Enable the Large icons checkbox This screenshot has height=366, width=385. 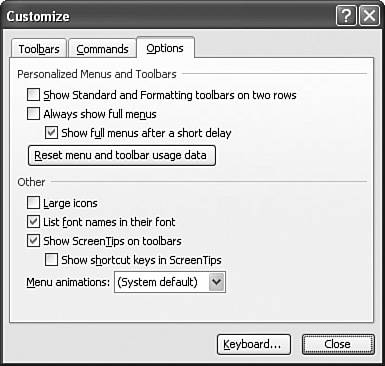33,203
